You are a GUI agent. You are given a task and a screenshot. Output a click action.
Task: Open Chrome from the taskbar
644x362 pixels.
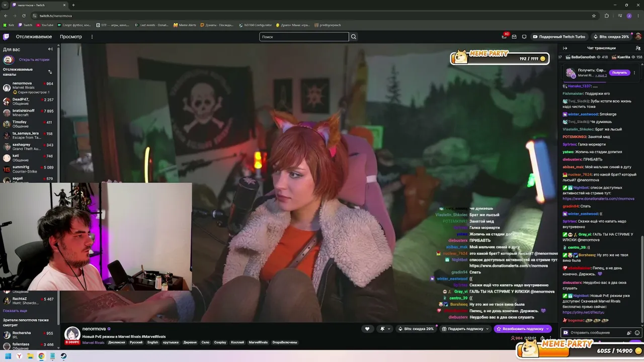click(41, 356)
